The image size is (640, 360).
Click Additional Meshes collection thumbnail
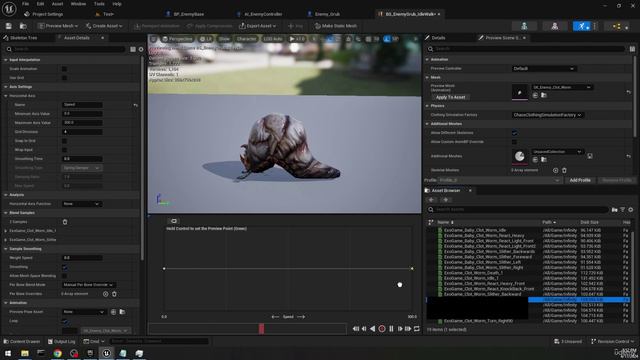point(520,156)
